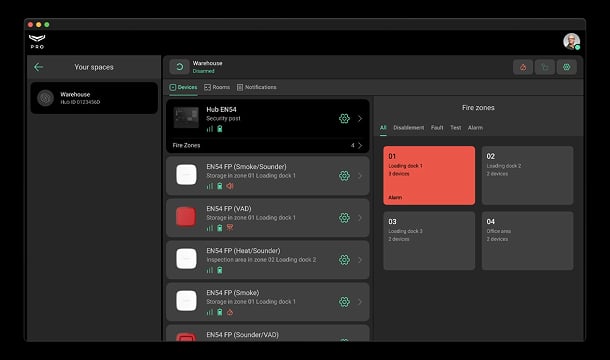Click the Warehouse hub round icon in sidebar
610x360 pixels.
coord(45,98)
